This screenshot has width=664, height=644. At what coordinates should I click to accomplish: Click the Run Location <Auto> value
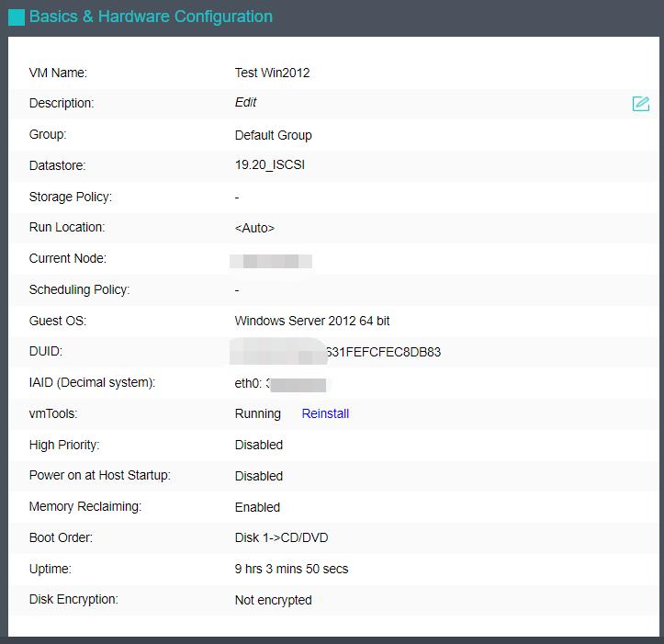pos(254,228)
